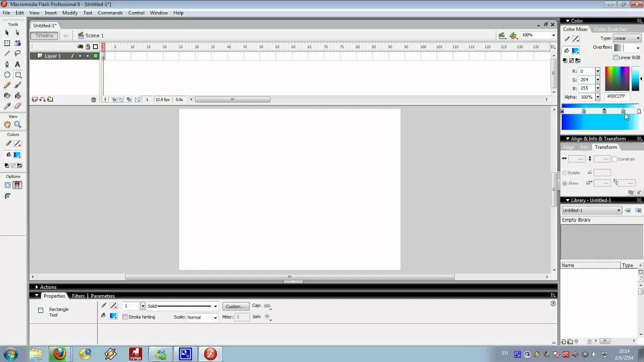644x362 pixels.
Task: Open the Overflow dropdown
Action: pos(627,48)
